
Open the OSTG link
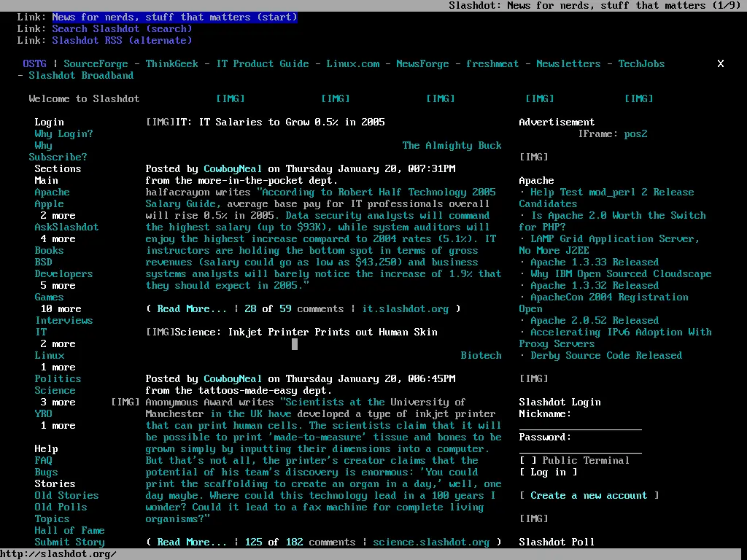[x=35, y=64]
